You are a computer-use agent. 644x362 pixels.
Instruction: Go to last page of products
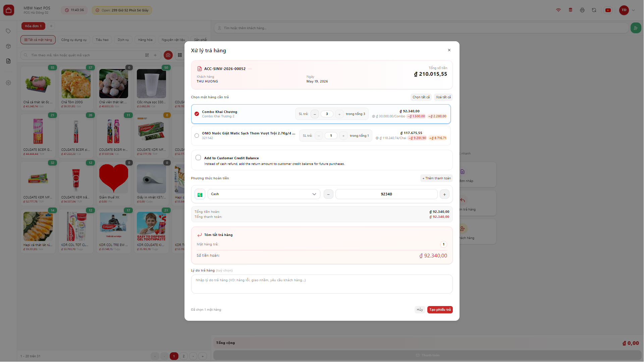[203, 356]
